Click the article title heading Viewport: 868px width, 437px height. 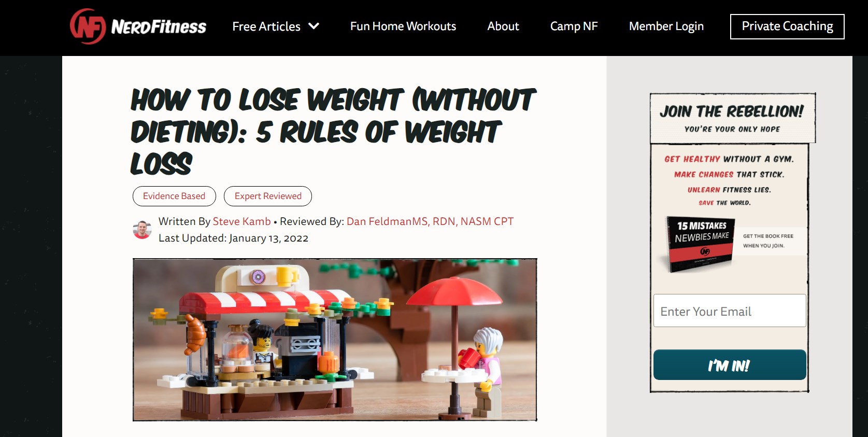[333, 132]
